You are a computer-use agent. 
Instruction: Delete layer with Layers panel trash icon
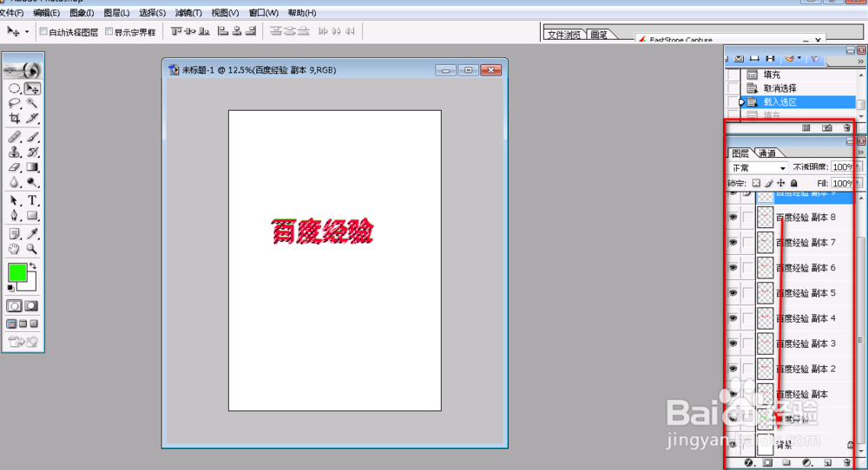(846, 462)
